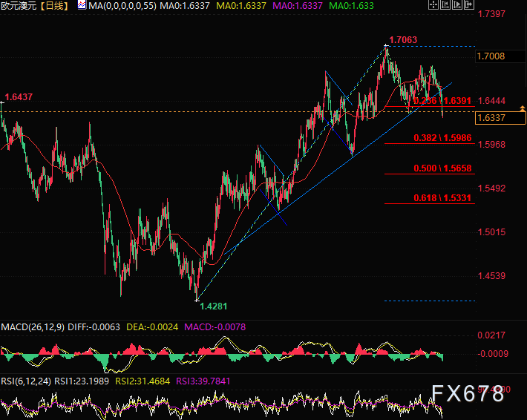Select the magenta MA0:1.6337 value

coord(298,6)
